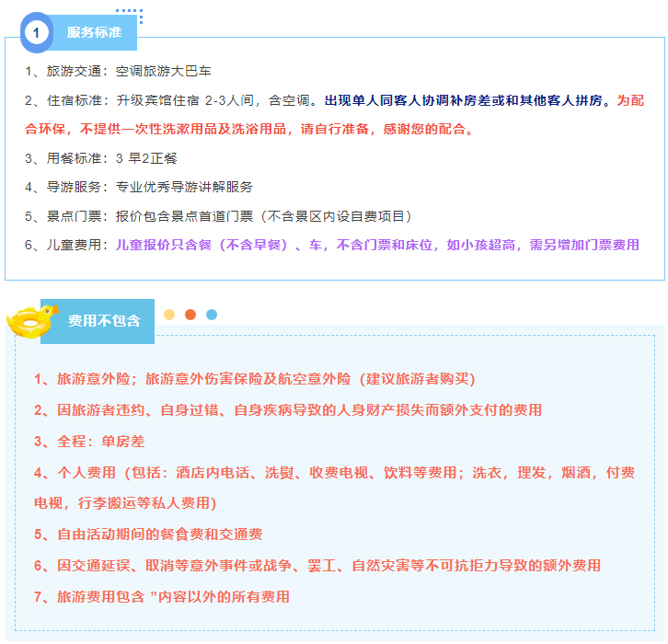This screenshot has width=668, height=644.
Task: Click the purple text 儿童报价只含餐
Action: click(164, 245)
